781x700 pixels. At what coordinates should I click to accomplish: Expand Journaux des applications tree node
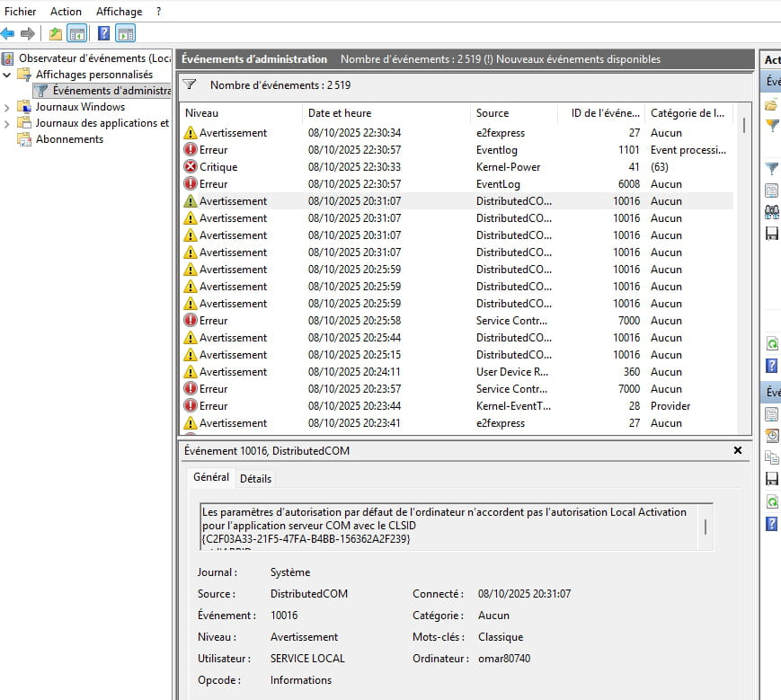coord(8,123)
